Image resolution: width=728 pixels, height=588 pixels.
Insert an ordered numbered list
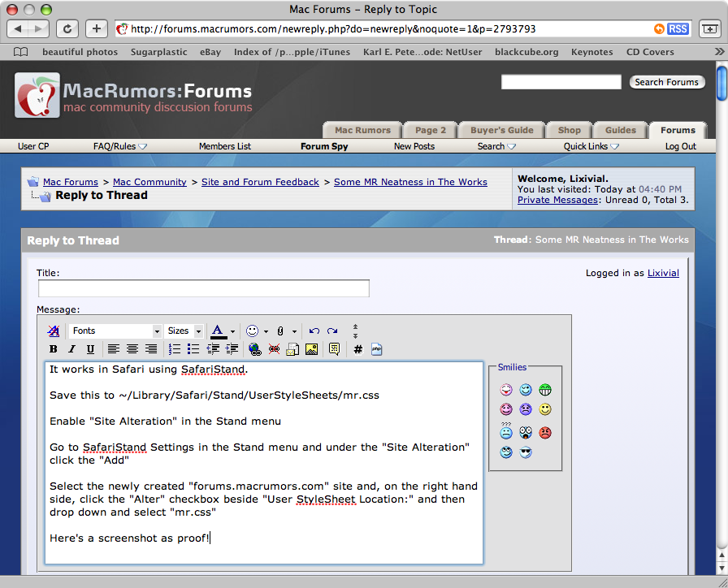(175, 349)
